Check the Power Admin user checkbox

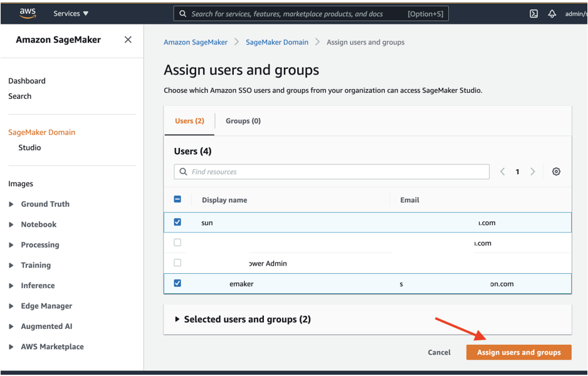coord(177,263)
